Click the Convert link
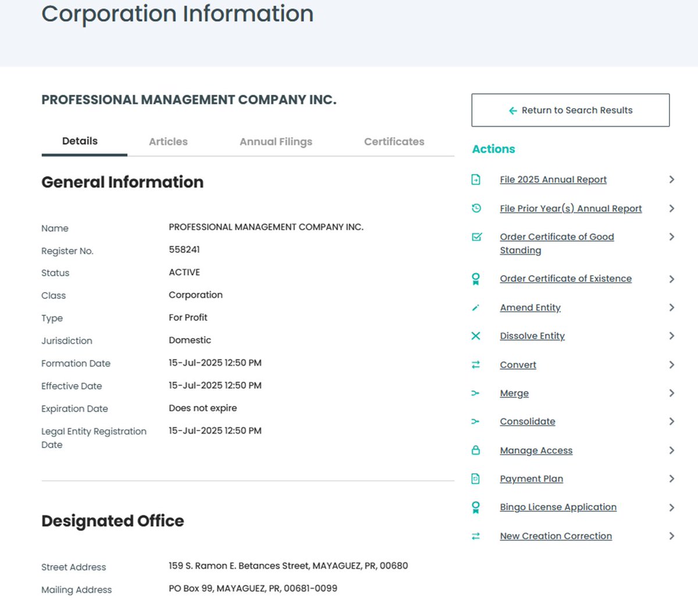698x616 pixels. point(518,365)
